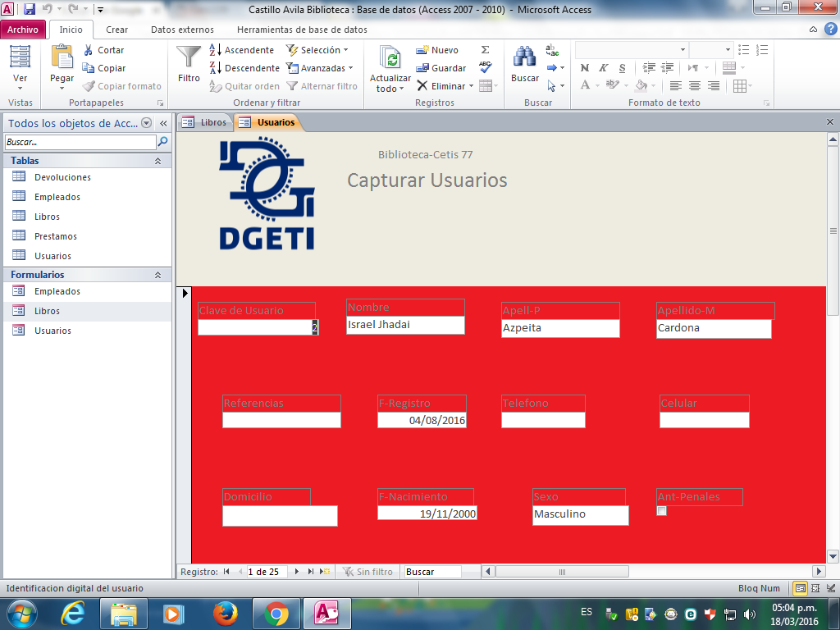Click the Buscar binoculars icon

click(525, 57)
